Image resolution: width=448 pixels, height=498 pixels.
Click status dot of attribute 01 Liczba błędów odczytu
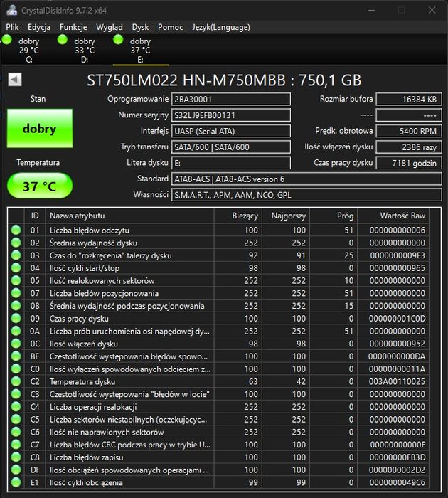point(16,230)
